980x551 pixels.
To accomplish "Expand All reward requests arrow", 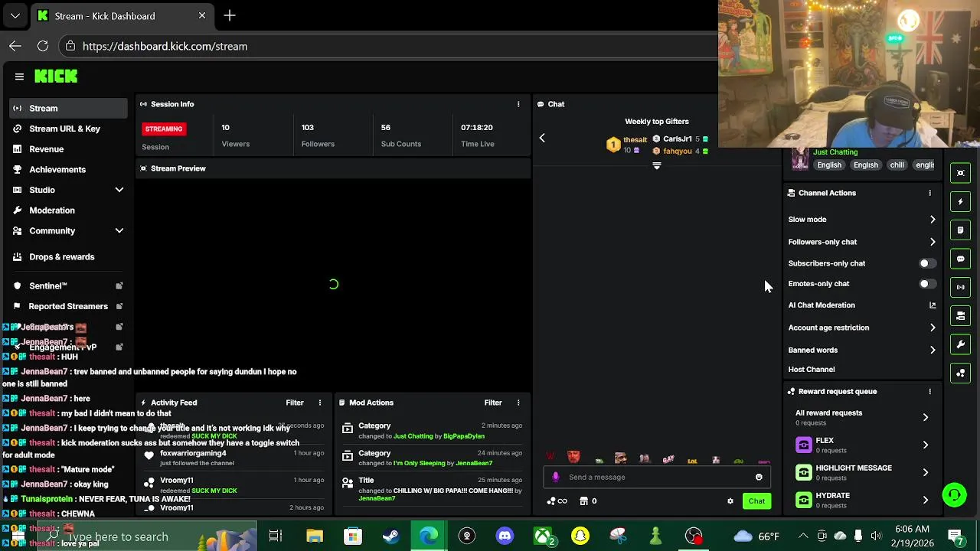I will 926,417.
